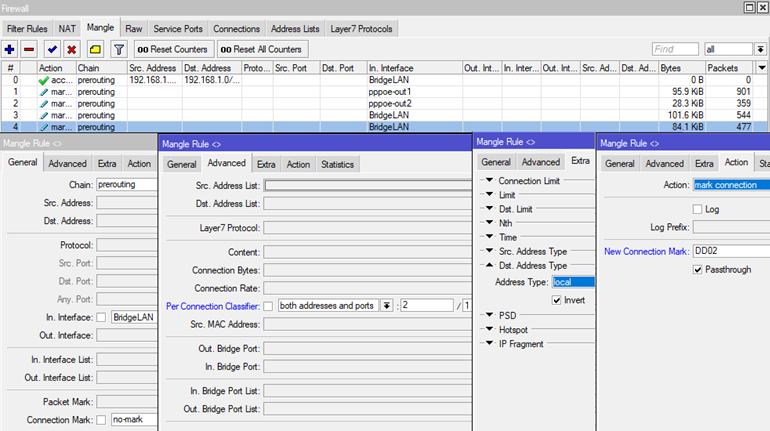Enable rule with the blue checkmark icon
The height and width of the screenshot is (431, 770).
click(x=52, y=49)
